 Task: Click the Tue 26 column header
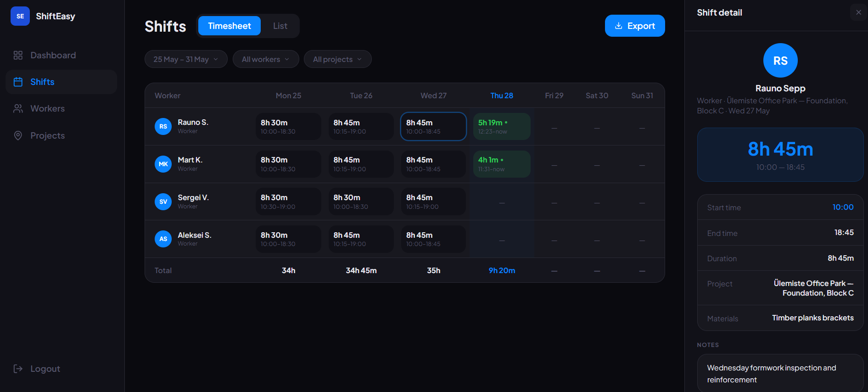[361, 95]
